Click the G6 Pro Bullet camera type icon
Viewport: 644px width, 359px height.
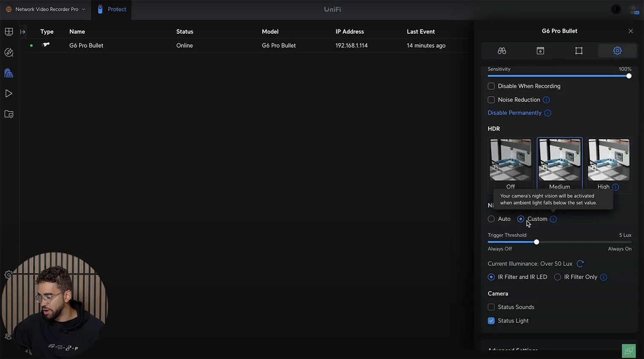pyautogui.click(x=46, y=45)
